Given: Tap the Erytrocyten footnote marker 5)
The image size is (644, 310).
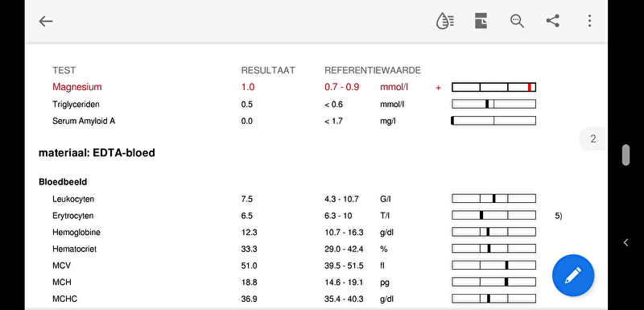Looking at the screenshot, I should 558,216.
